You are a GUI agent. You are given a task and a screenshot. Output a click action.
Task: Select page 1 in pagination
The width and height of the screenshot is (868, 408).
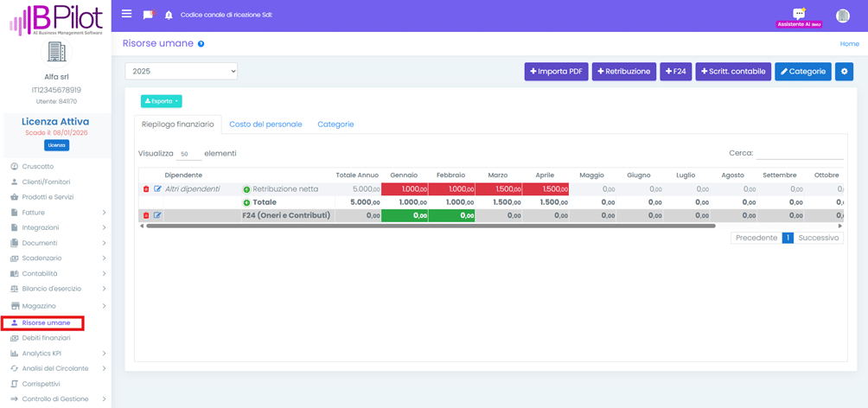[788, 238]
